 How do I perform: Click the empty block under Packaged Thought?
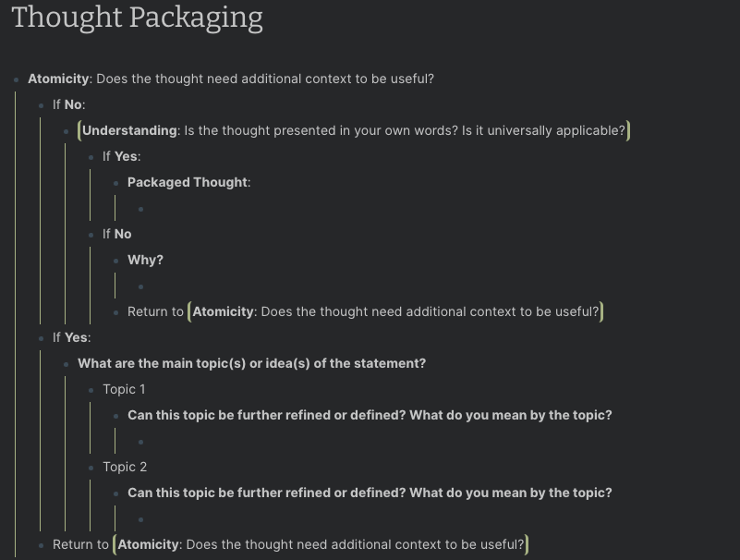pos(185,209)
